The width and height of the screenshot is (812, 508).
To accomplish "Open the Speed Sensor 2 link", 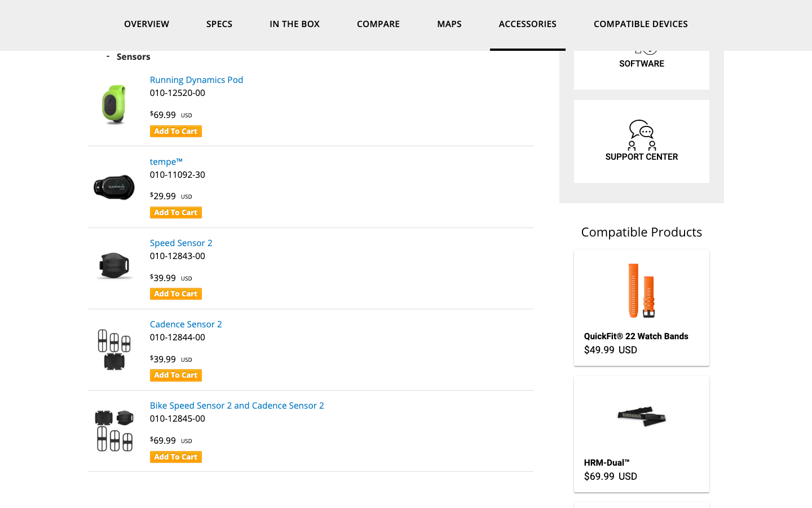I will coord(181,243).
